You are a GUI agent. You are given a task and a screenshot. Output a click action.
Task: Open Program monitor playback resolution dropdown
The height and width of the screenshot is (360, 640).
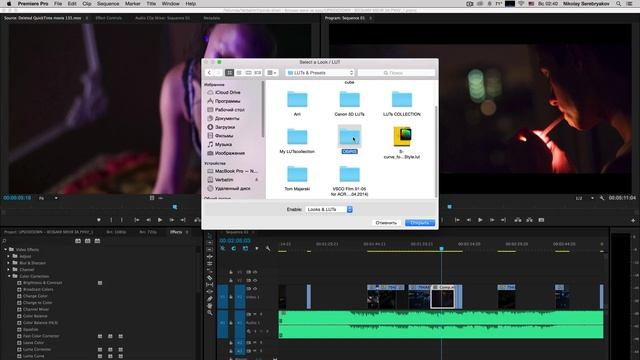coord(584,198)
